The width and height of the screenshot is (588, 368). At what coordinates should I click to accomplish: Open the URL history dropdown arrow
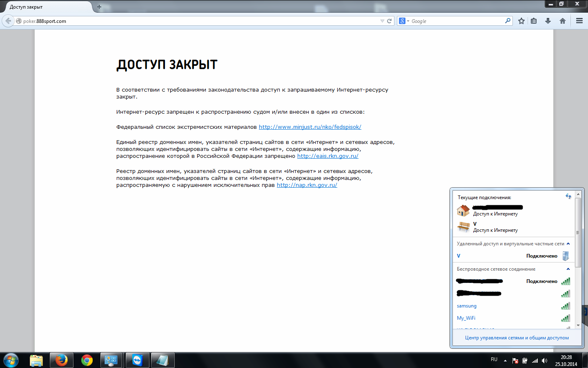pos(382,21)
